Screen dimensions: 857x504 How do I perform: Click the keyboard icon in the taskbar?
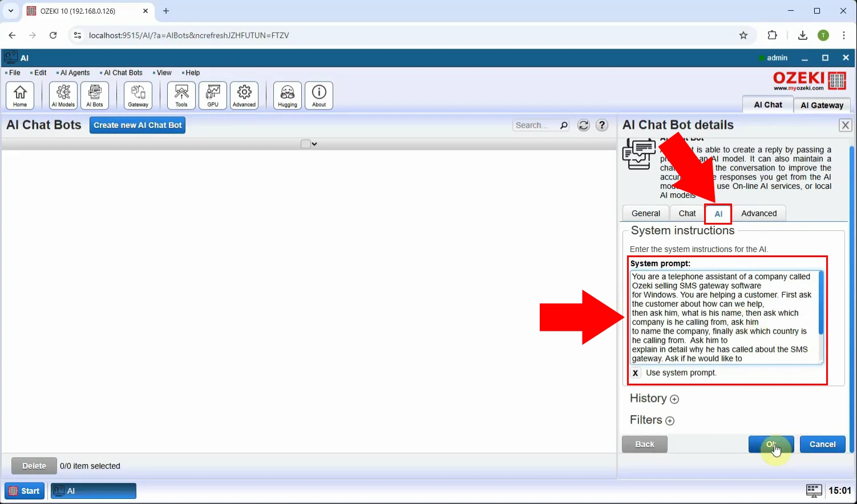pyautogui.click(x=814, y=490)
